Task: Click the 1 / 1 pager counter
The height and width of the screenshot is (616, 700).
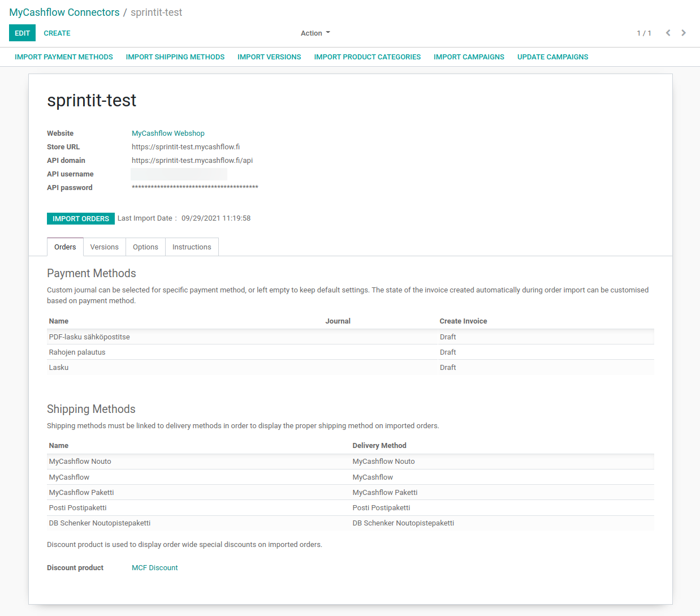Action: click(x=644, y=33)
